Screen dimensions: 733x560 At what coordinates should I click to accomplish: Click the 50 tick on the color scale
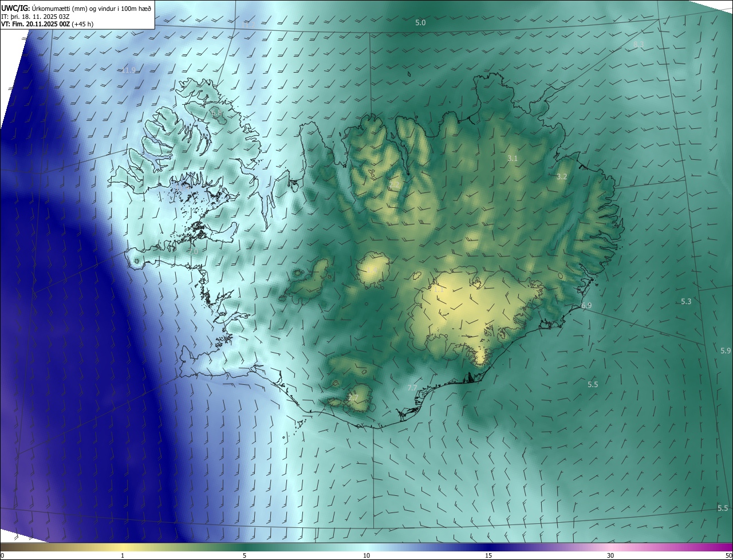click(728, 555)
